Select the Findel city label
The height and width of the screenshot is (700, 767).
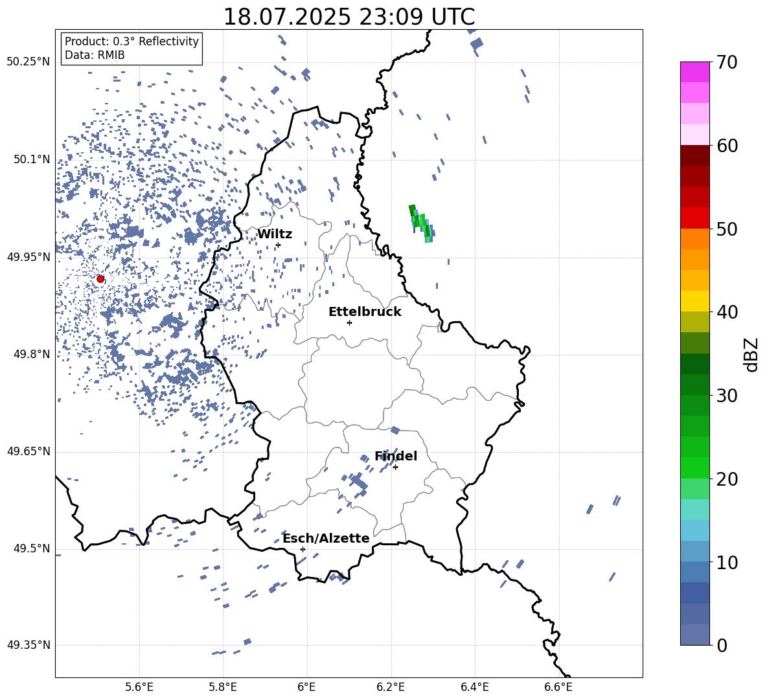coord(396,456)
